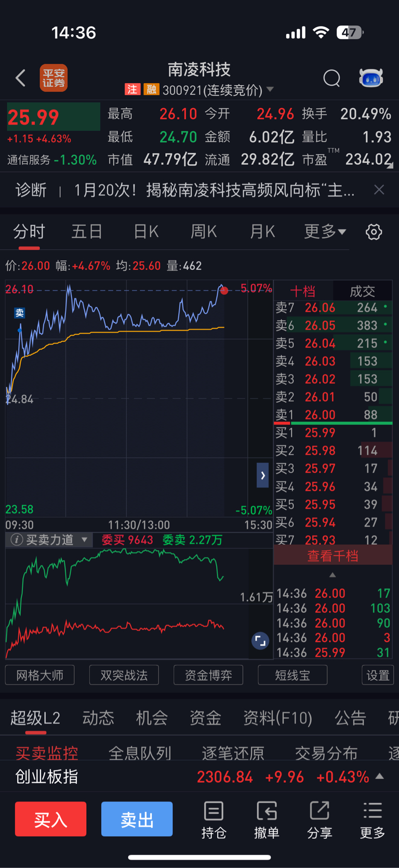Tap the 卖4 26.03 order row
The height and width of the screenshot is (868, 399).
click(x=333, y=361)
